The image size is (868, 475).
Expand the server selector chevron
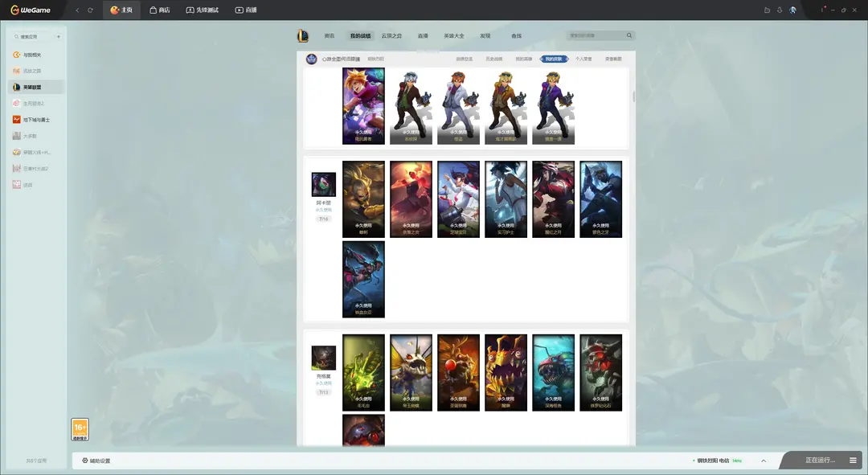click(x=764, y=461)
